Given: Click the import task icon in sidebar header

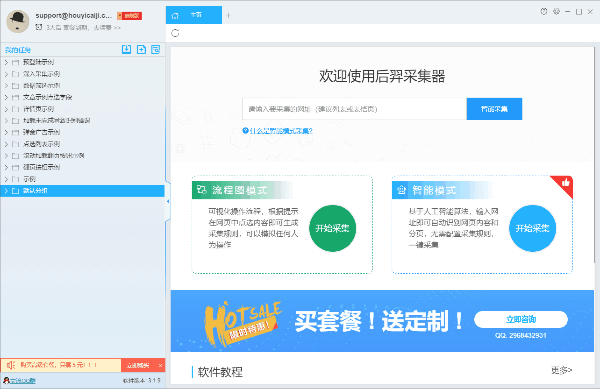Looking at the screenshot, I should point(126,49).
